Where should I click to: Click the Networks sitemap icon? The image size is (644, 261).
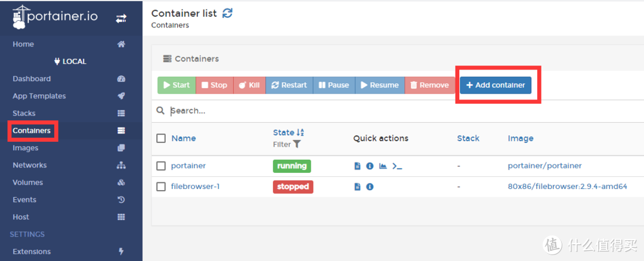(x=121, y=165)
